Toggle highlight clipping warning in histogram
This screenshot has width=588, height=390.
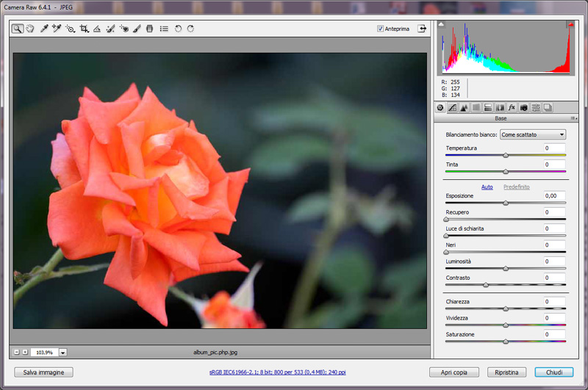[x=570, y=24]
